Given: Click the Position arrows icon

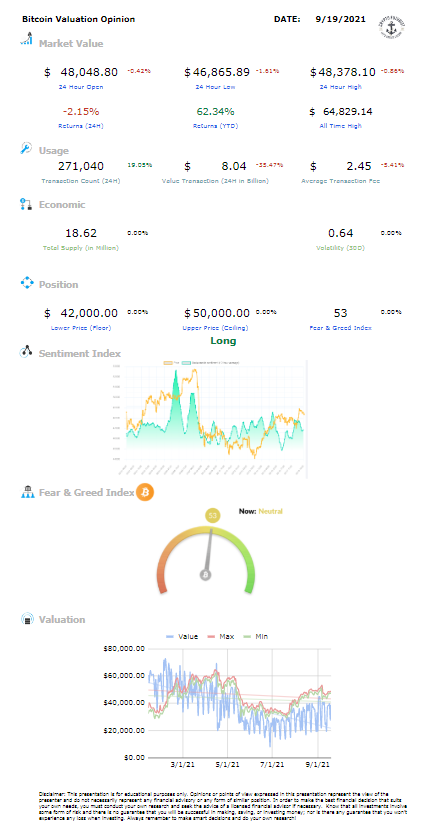Looking at the screenshot, I should (26, 283).
